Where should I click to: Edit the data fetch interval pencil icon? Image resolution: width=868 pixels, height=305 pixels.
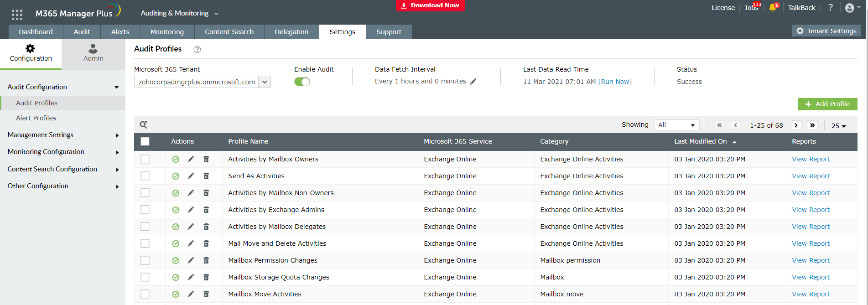pyautogui.click(x=473, y=82)
